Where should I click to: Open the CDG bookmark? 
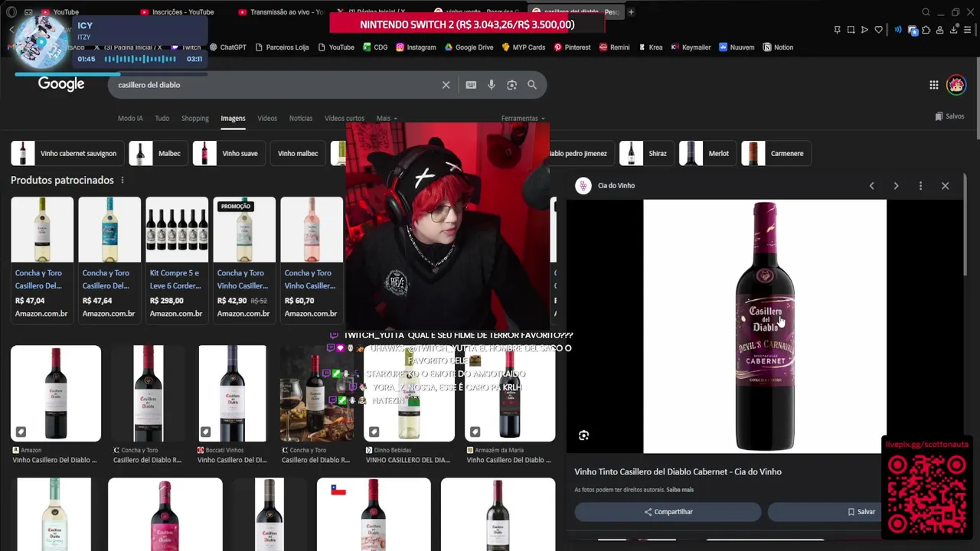pyautogui.click(x=374, y=47)
